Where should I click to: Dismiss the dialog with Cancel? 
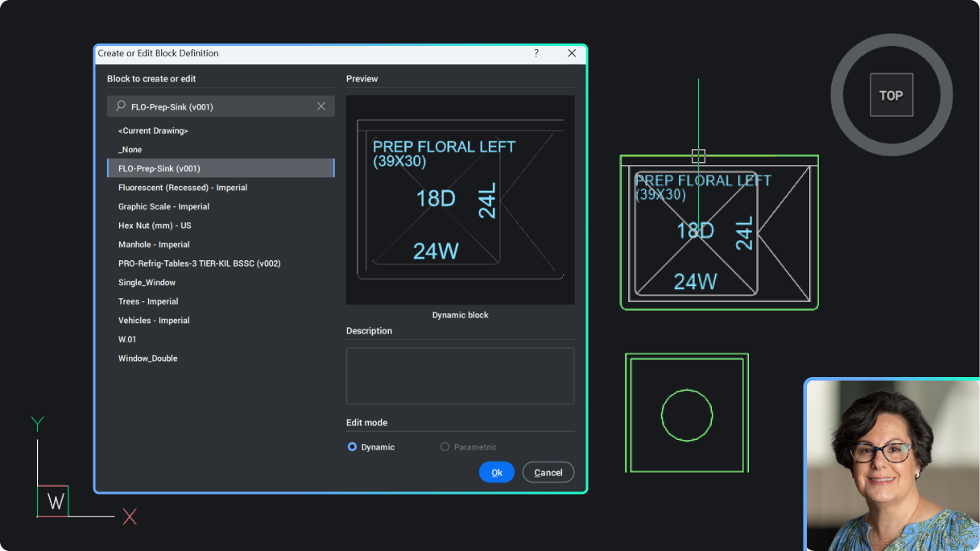(x=548, y=472)
